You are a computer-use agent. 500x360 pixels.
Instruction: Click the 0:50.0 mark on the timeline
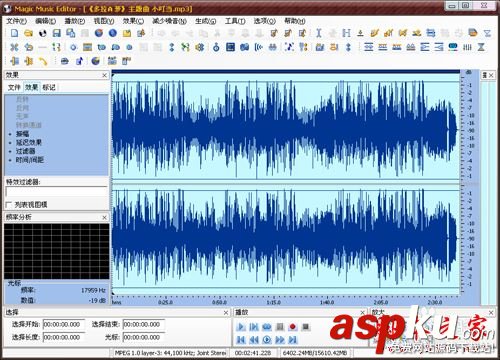click(x=219, y=302)
